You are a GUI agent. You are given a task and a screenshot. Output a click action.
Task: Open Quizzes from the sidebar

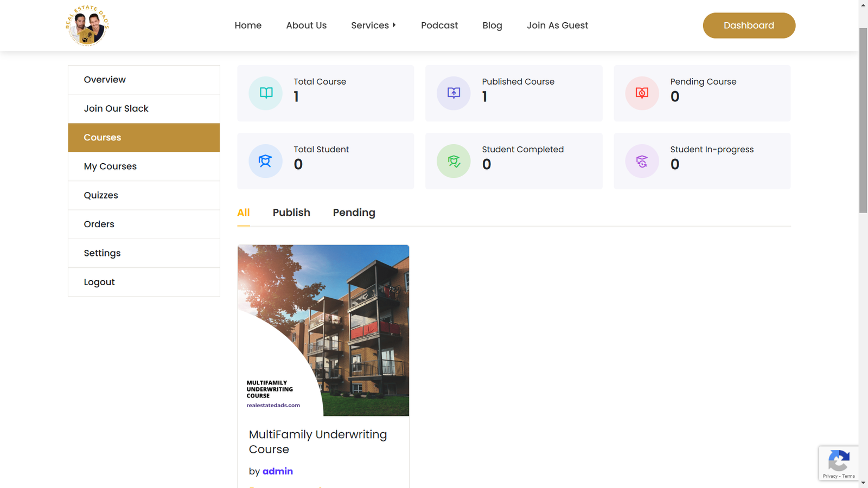(x=101, y=195)
